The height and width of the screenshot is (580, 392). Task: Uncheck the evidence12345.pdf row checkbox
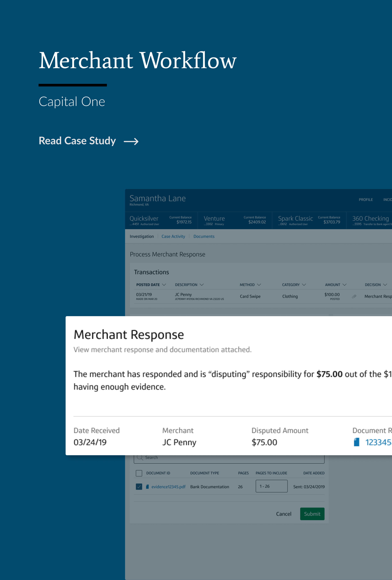139,487
